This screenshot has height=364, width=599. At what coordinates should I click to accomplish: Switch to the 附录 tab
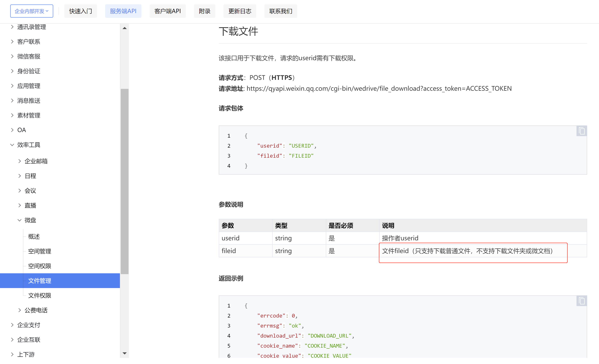pos(204,11)
